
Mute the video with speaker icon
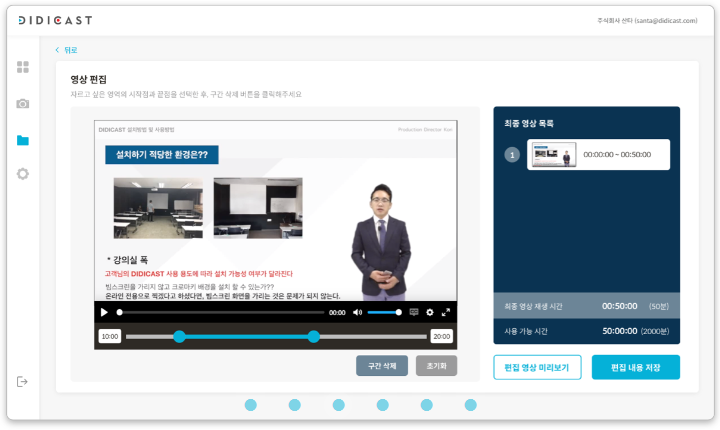[357, 312]
